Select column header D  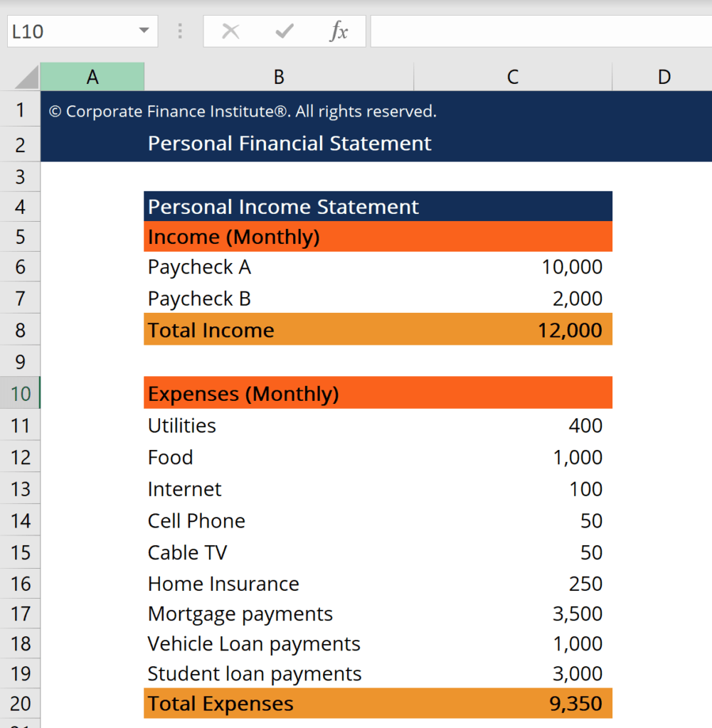click(664, 76)
